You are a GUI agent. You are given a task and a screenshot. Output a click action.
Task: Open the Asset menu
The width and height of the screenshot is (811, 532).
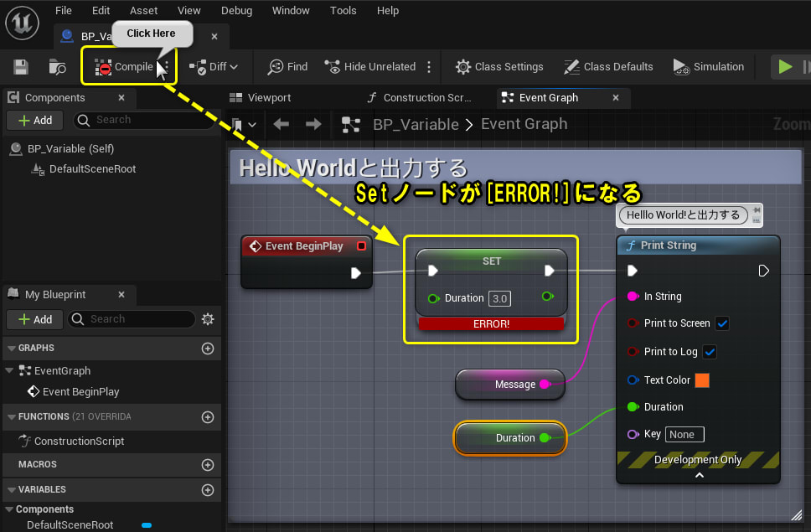tap(143, 10)
